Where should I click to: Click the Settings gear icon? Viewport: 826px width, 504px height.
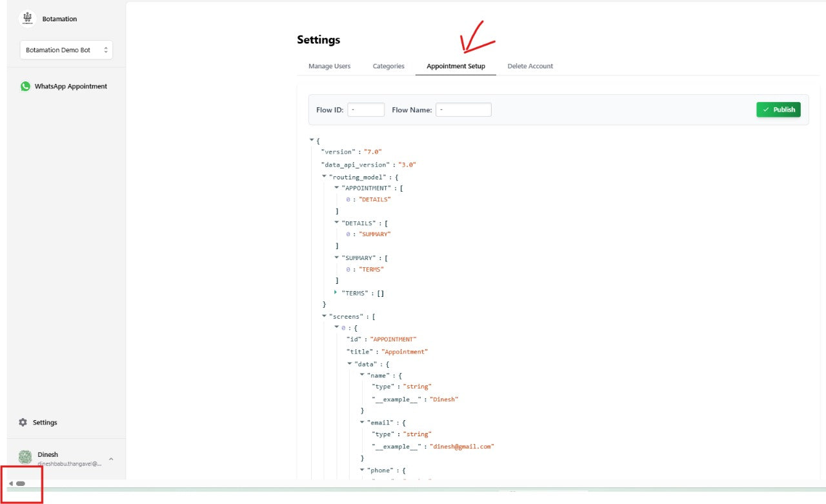click(x=23, y=422)
